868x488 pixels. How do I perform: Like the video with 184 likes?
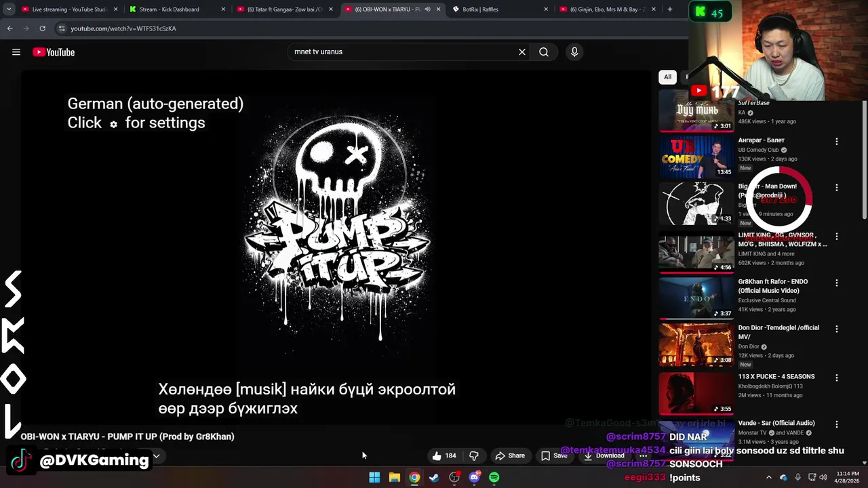(x=444, y=455)
